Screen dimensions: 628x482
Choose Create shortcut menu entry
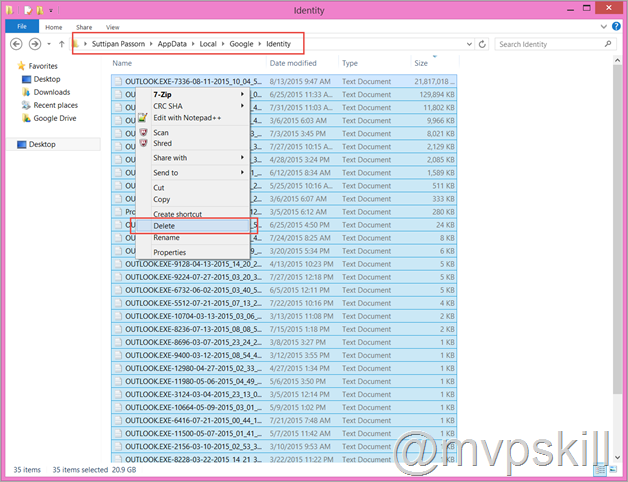[193, 214]
